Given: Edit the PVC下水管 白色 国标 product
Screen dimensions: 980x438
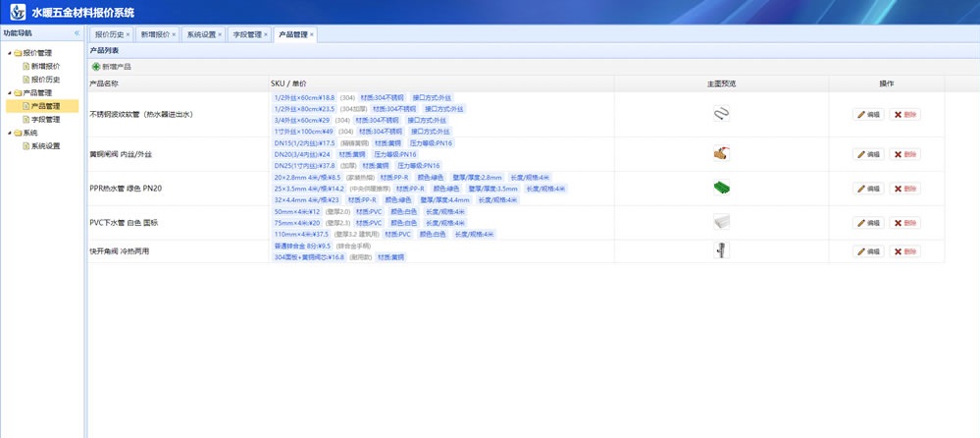Looking at the screenshot, I should tap(868, 223).
